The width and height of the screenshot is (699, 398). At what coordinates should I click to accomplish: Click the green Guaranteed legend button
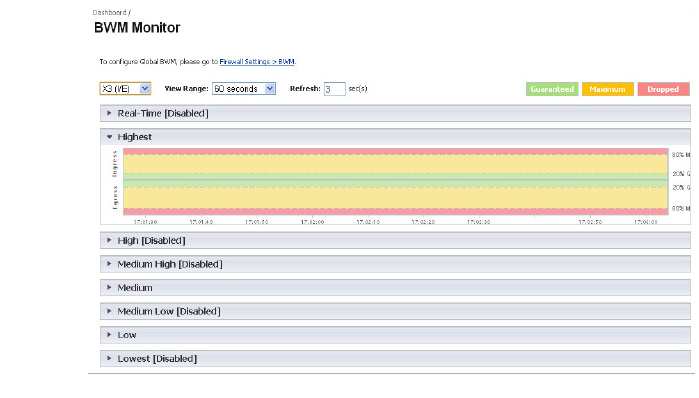pyautogui.click(x=552, y=89)
